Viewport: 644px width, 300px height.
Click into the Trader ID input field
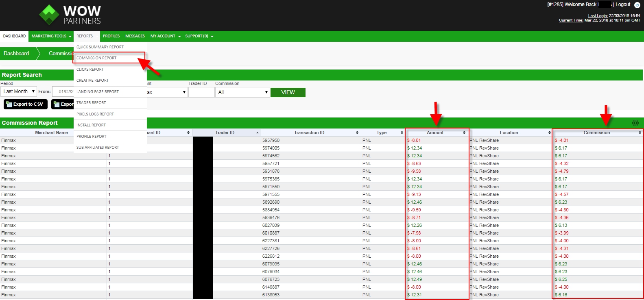(x=201, y=92)
